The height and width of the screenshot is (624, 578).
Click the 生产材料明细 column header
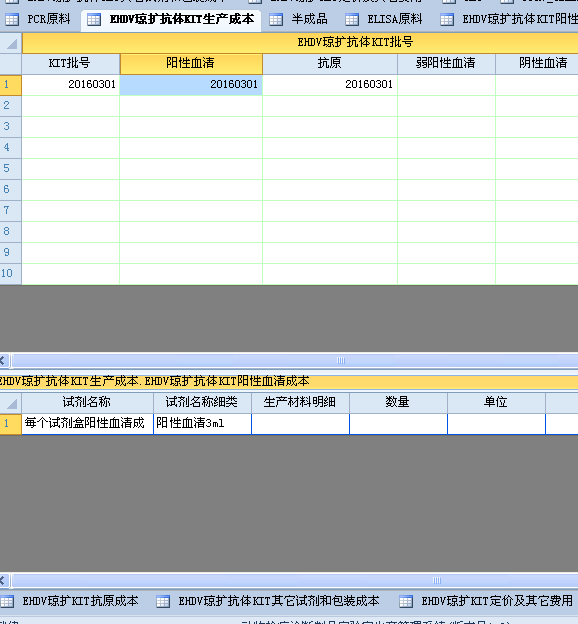pyautogui.click(x=301, y=403)
